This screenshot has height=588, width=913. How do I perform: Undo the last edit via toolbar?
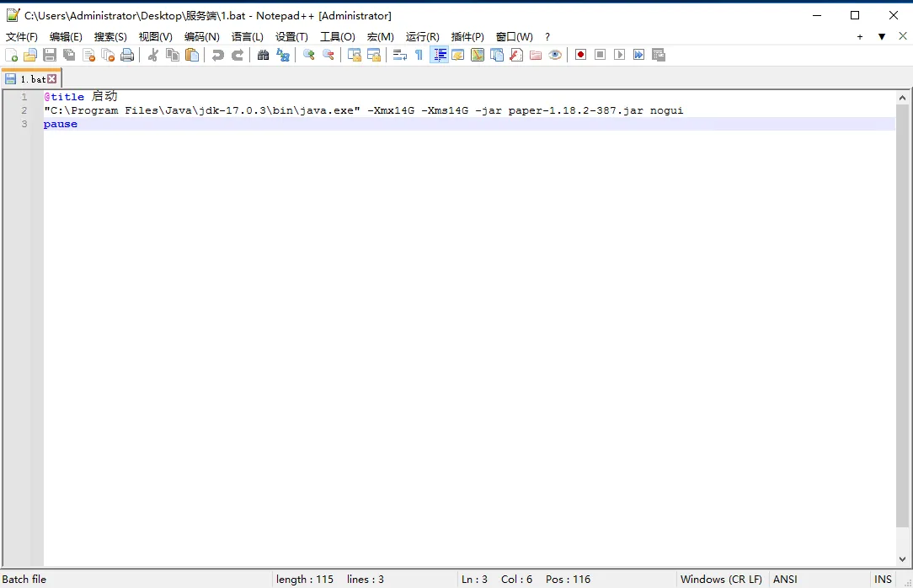[x=218, y=55]
